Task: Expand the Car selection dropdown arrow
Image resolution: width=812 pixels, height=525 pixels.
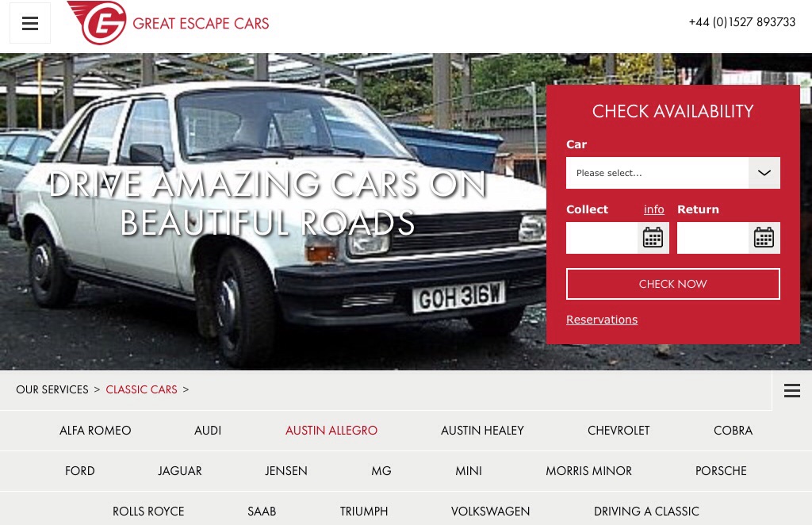Action: [764, 173]
